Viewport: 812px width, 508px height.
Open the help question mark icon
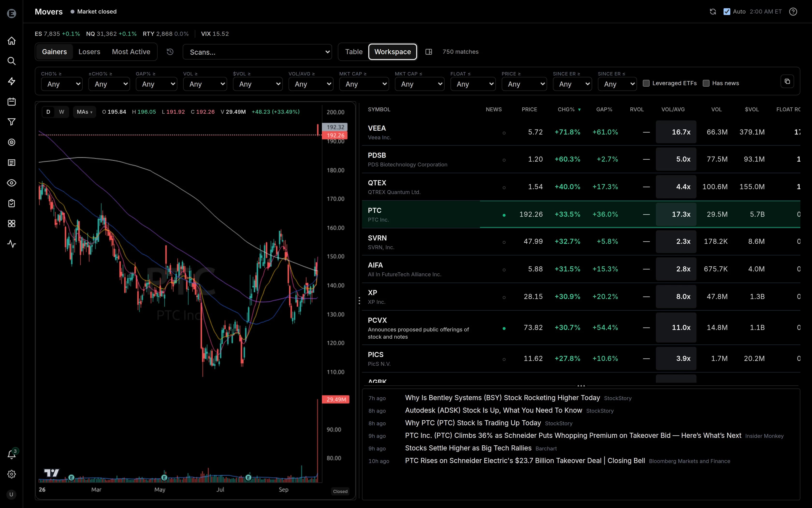(793, 12)
